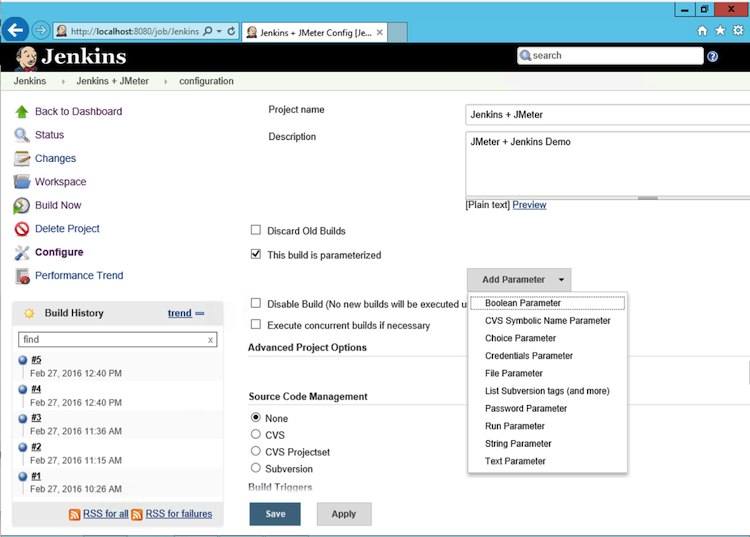Image resolution: width=750 pixels, height=537 pixels.
Task: Click the Apply button
Action: (x=344, y=514)
